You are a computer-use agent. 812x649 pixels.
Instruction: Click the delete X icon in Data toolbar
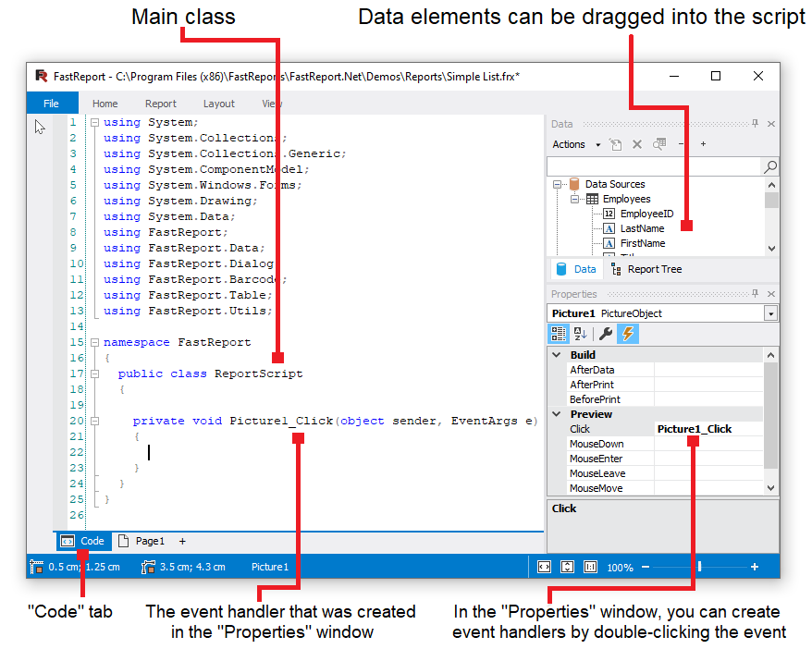point(637,144)
